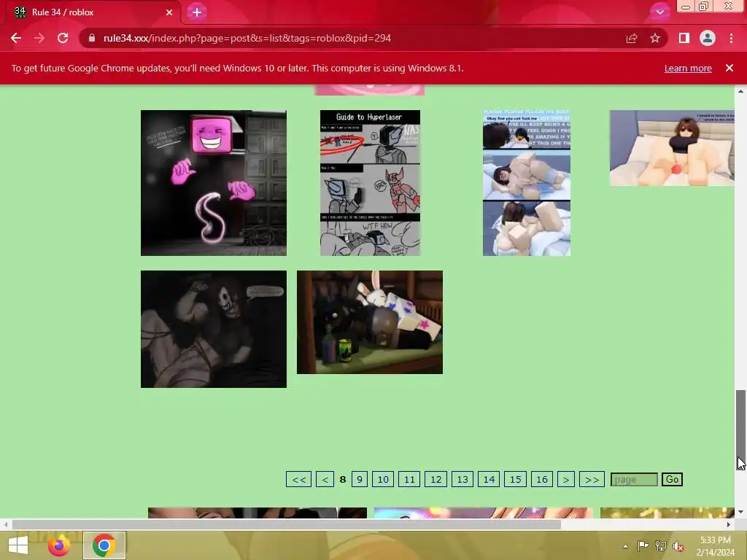Image resolution: width=747 pixels, height=560 pixels.
Task: Go back to the previous page
Action: pyautogui.click(x=16, y=38)
